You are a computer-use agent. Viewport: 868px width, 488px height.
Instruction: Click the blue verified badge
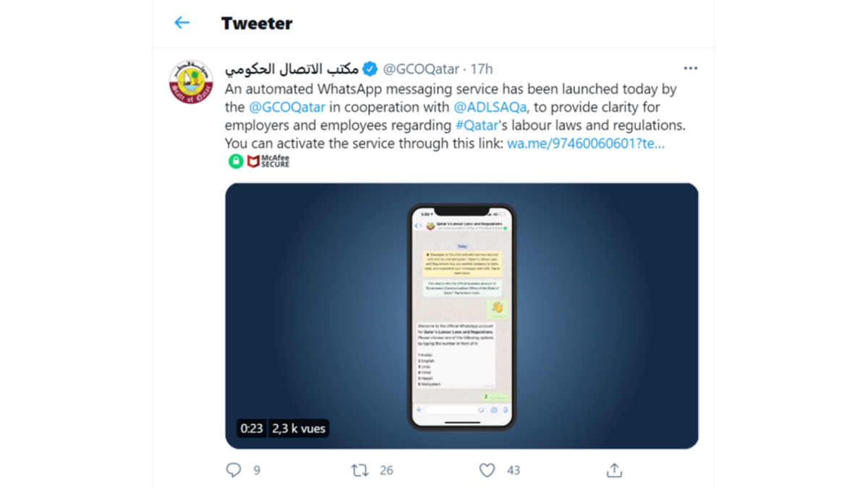tap(370, 69)
